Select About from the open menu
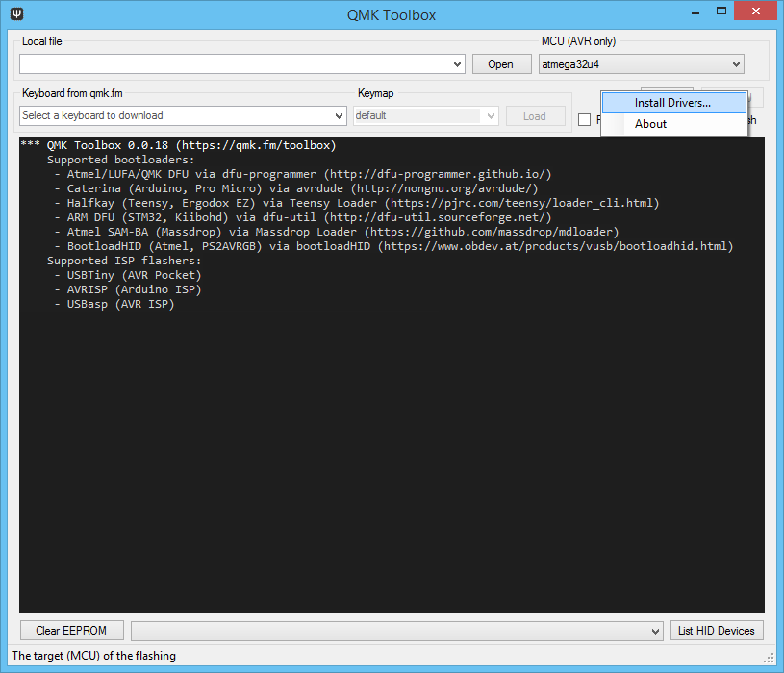This screenshot has width=784, height=673. pos(650,124)
